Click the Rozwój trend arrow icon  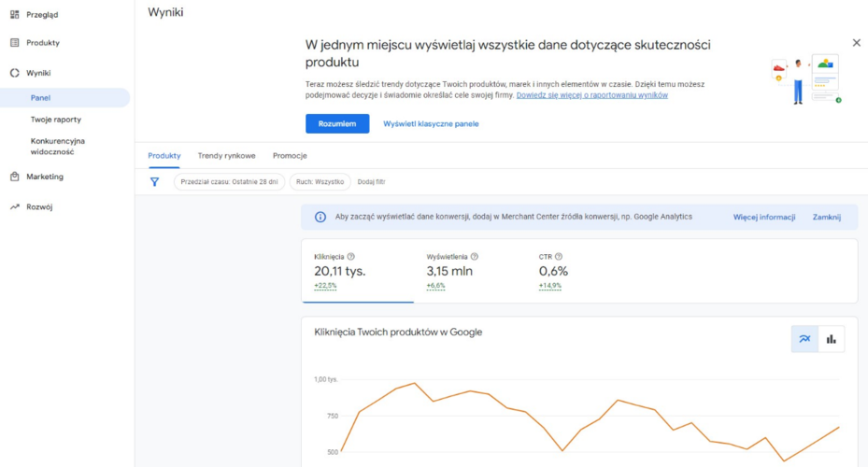15,207
